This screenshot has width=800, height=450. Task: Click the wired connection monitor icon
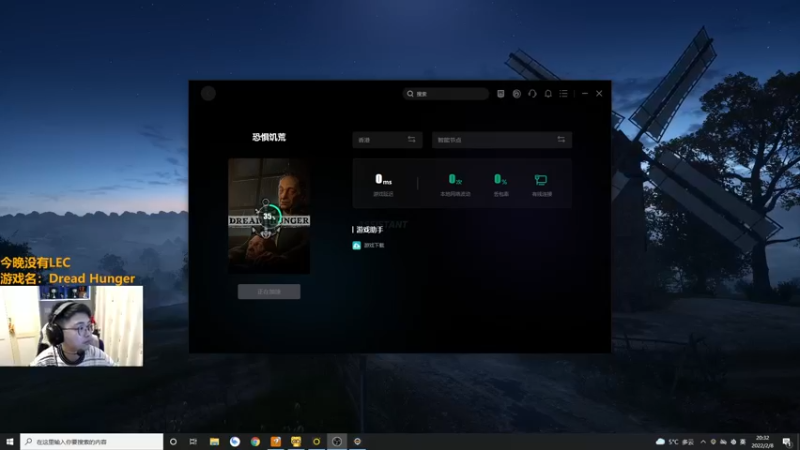541,180
